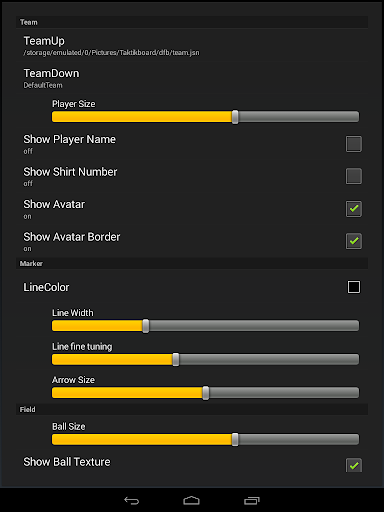The height and width of the screenshot is (512, 384).
Task: Toggle the Show Ball Texture checkbox
Action: (x=354, y=465)
